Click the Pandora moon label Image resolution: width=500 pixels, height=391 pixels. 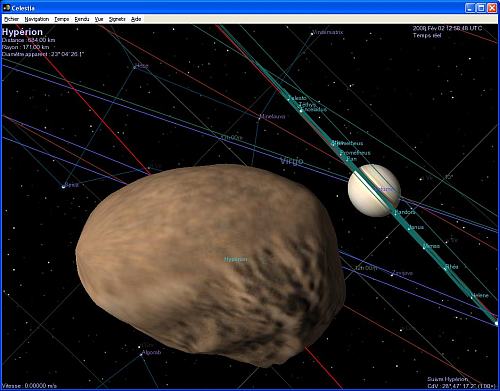pos(405,212)
